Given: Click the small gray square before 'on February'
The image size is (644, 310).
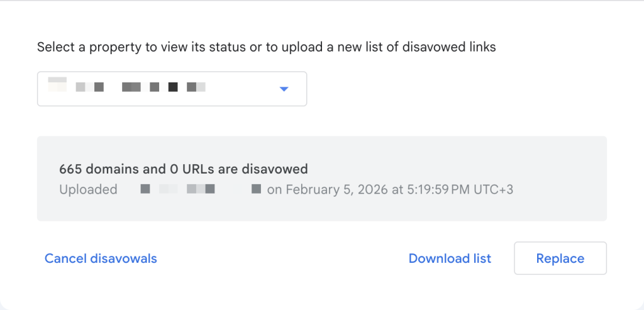Looking at the screenshot, I should tap(256, 189).
